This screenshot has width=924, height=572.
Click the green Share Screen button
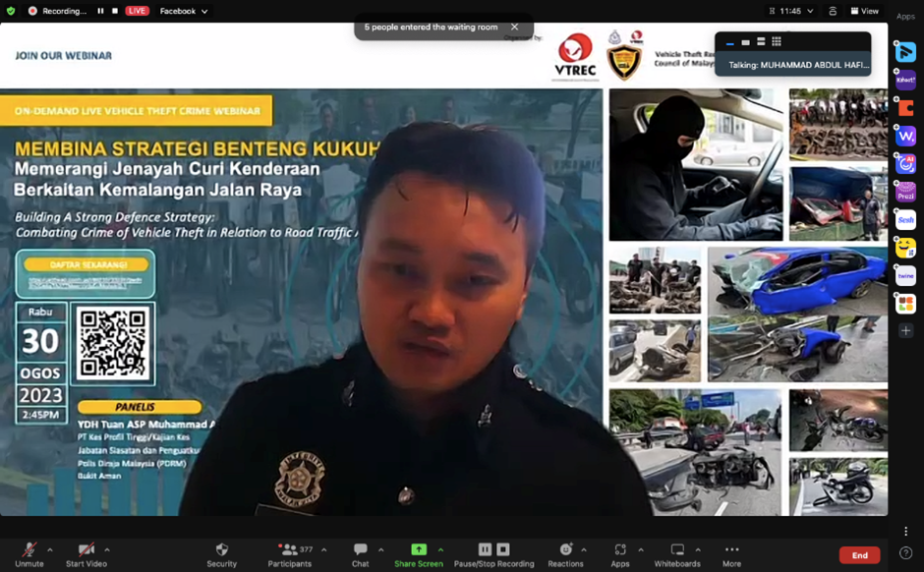click(419, 554)
